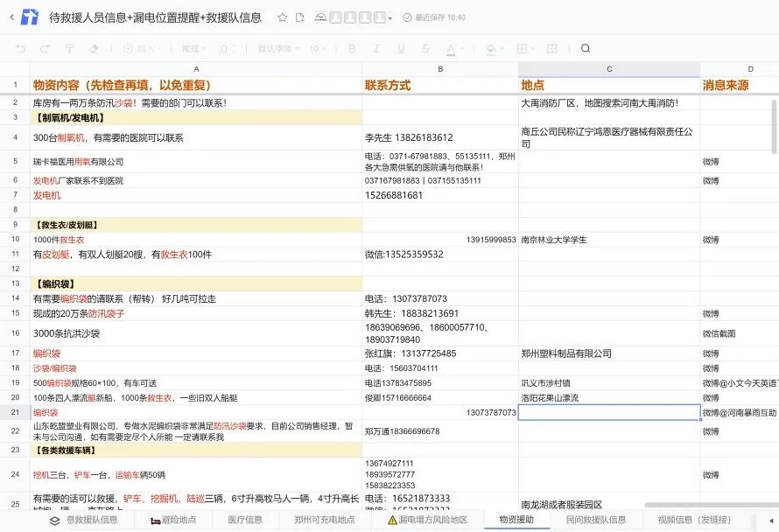The height and width of the screenshot is (532, 779).
Task: Click cell 李先生 13826183612
Action: click(x=440, y=137)
